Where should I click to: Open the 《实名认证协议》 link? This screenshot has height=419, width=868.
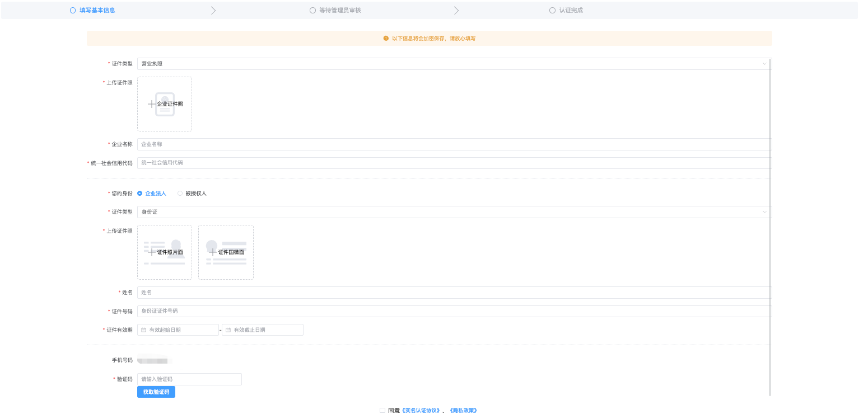pos(422,411)
